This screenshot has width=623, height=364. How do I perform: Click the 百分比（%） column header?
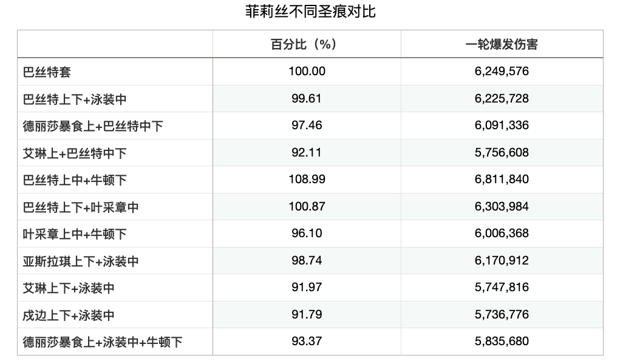pyautogui.click(x=307, y=44)
